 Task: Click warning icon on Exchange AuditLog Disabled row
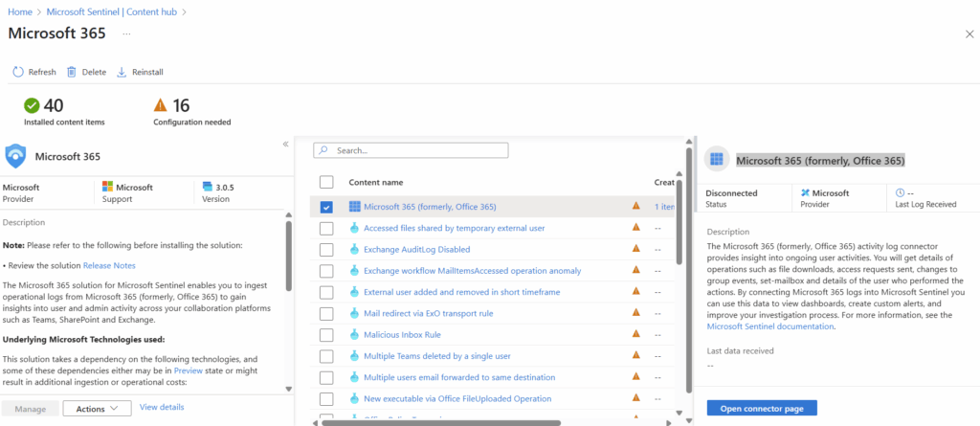(636, 248)
